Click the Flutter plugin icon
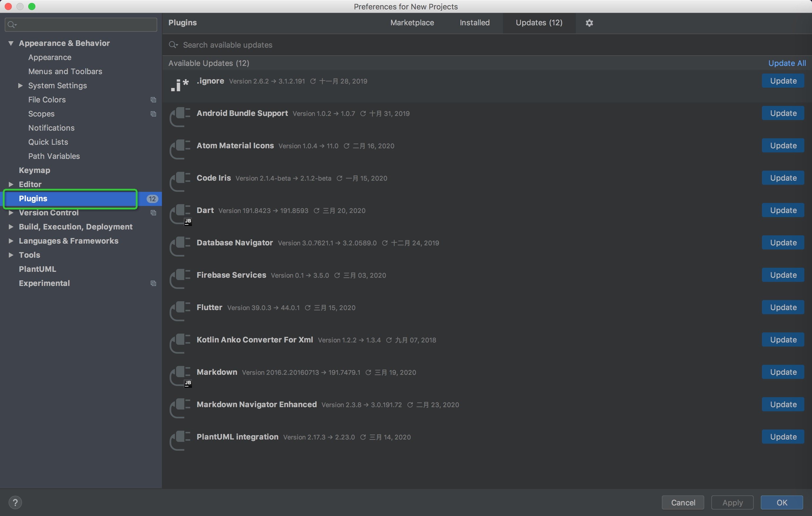The height and width of the screenshot is (516, 812). (x=180, y=311)
